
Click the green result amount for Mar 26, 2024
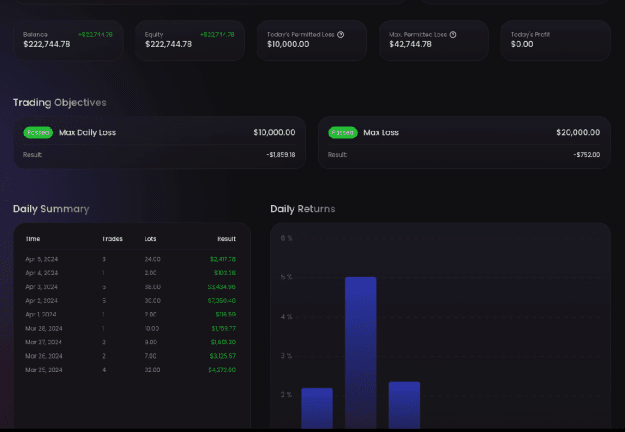click(x=223, y=356)
